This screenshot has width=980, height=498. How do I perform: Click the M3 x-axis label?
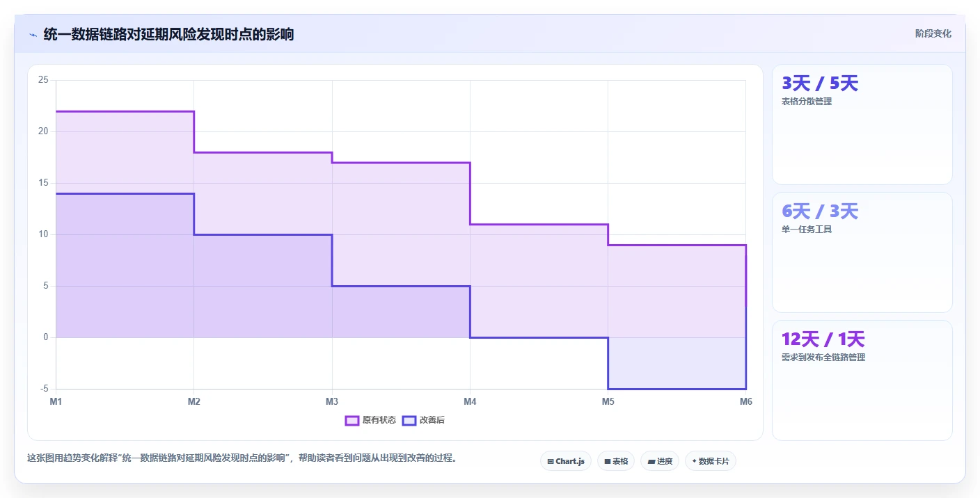332,401
